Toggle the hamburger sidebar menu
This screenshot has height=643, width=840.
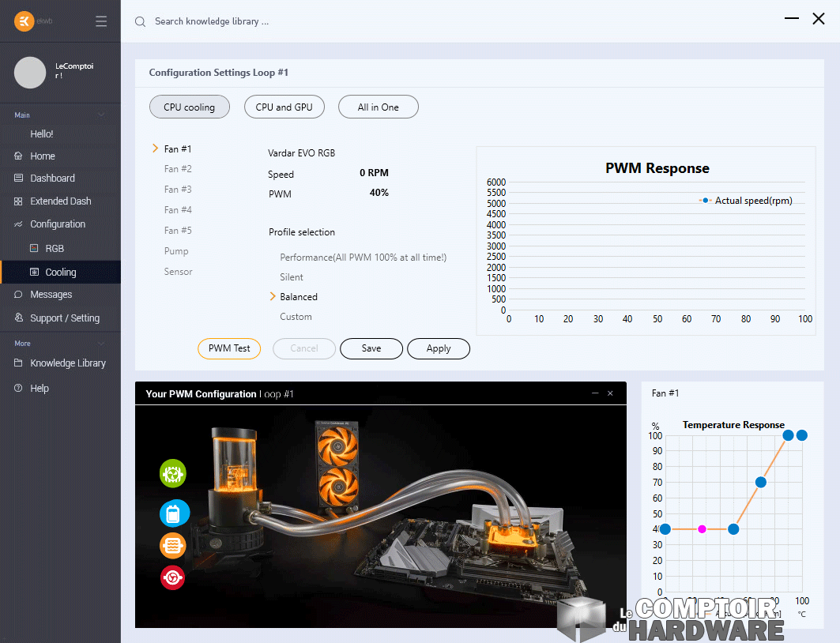click(101, 21)
